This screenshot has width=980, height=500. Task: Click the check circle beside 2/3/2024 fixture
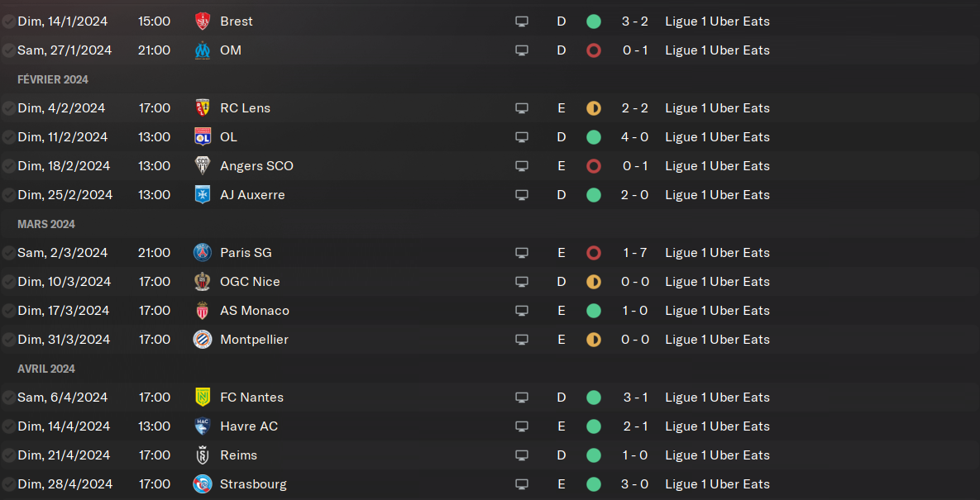(8, 253)
